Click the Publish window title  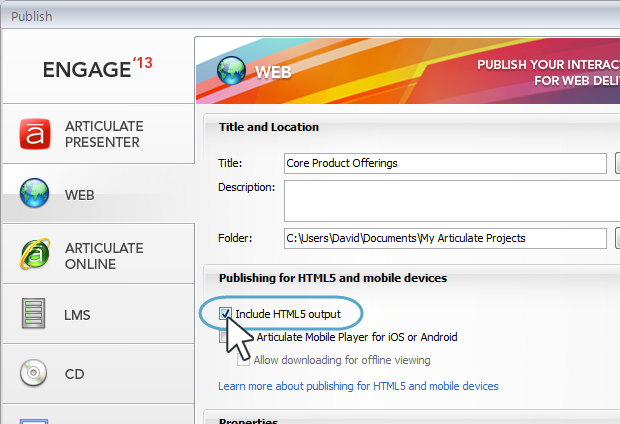[32, 17]
